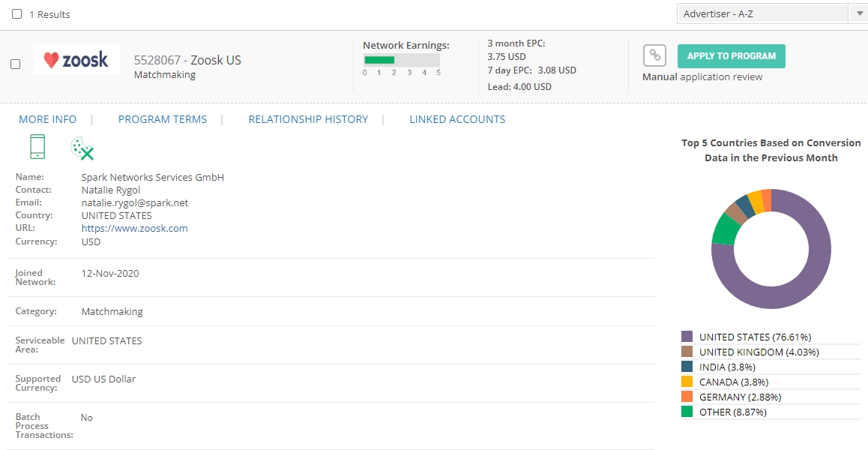The width and height of the screenshot is (868, 450).
Task: Click the UNITED STATES purple legend swatch
Action: point(687,337)
